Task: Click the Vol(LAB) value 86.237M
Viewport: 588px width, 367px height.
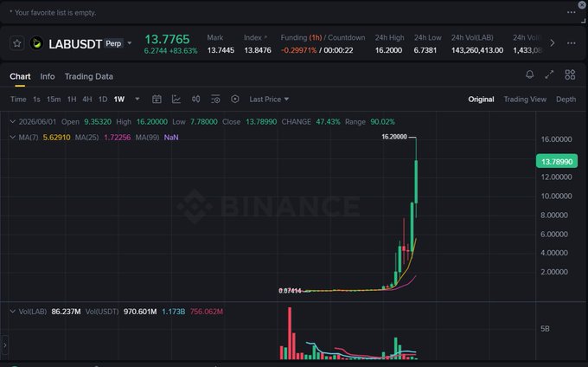Action: (x=66, y=312)
